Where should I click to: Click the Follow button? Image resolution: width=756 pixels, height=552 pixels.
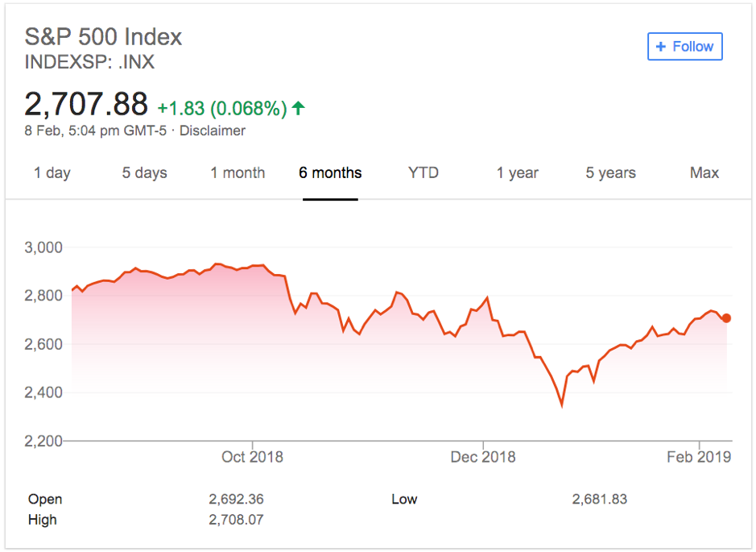tap(684, 47)
